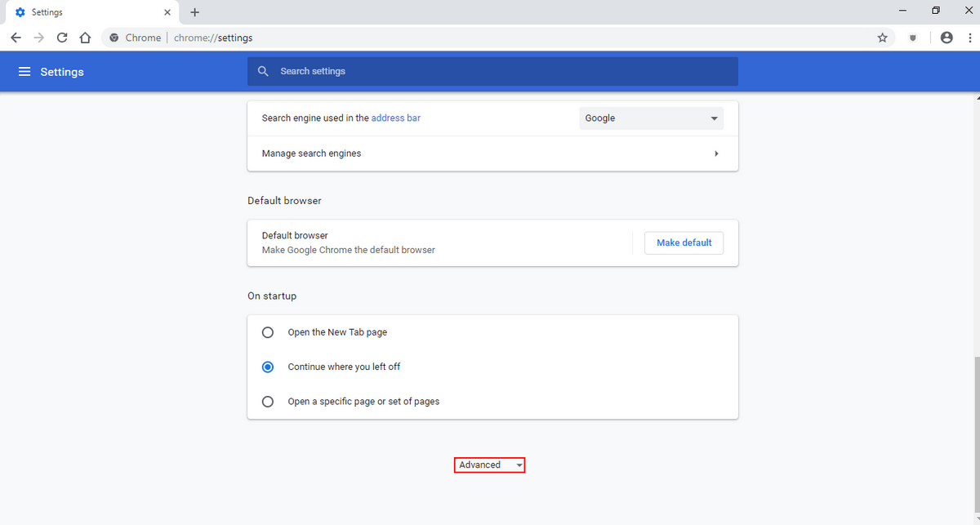Open the user profile avatar icon

(947, 38)
